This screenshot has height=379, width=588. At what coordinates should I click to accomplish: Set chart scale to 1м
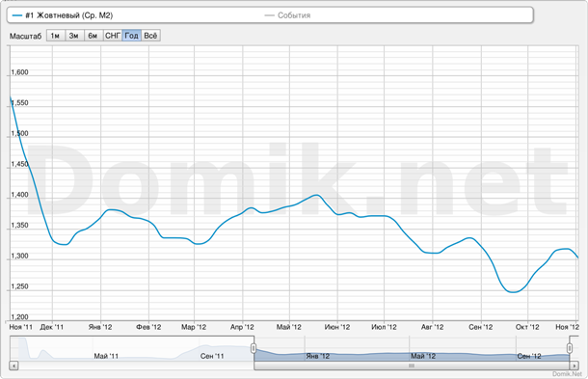tap(56, 36)
